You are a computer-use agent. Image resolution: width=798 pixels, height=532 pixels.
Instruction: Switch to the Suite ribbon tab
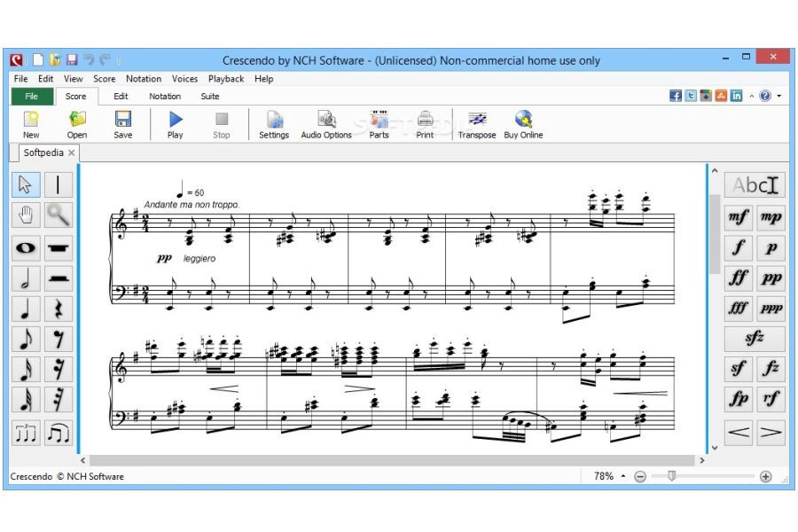coord(209,97)
